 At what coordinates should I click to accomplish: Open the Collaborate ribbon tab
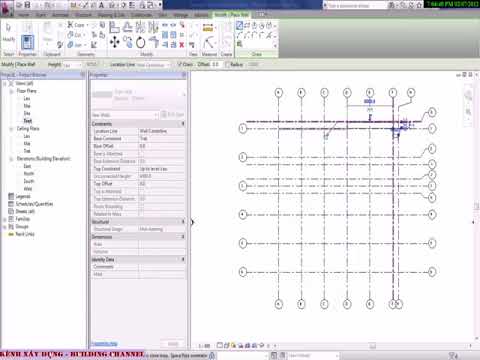[142, 15]
